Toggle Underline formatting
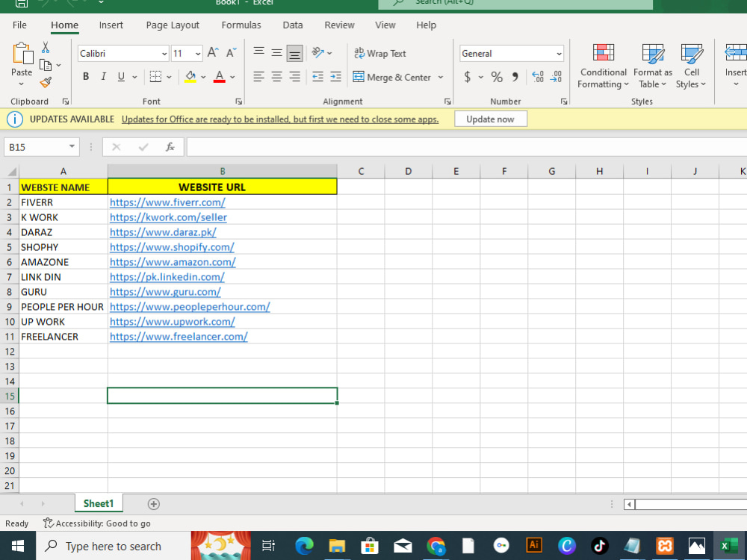The width and height of the screenshot is (747, 560). tap(121, 77)
